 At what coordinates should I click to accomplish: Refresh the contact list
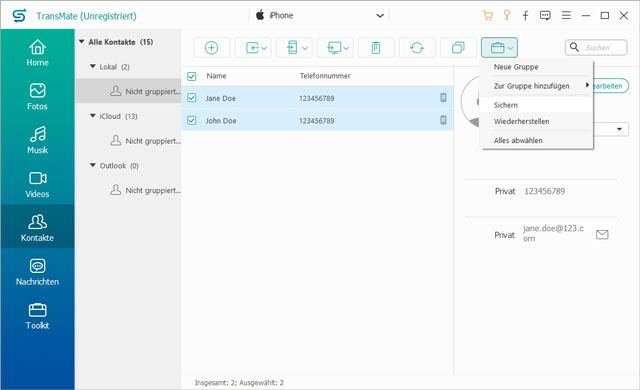click(x=417, y=48)
